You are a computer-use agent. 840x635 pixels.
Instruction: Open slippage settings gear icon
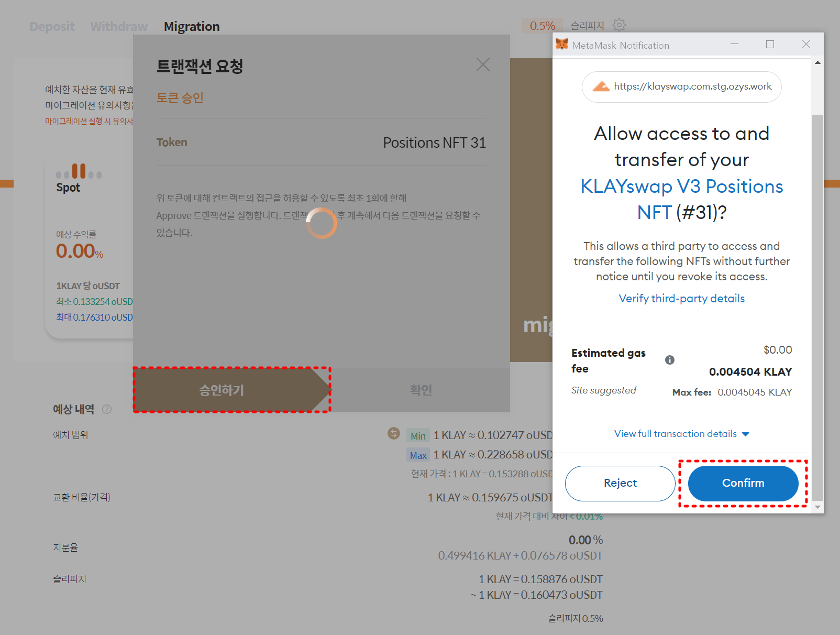619,25
